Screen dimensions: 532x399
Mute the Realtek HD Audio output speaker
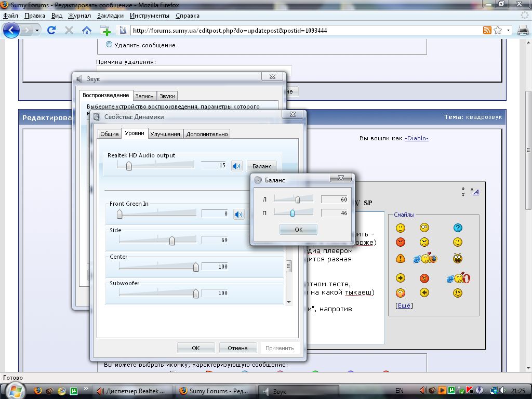(237, 166)
